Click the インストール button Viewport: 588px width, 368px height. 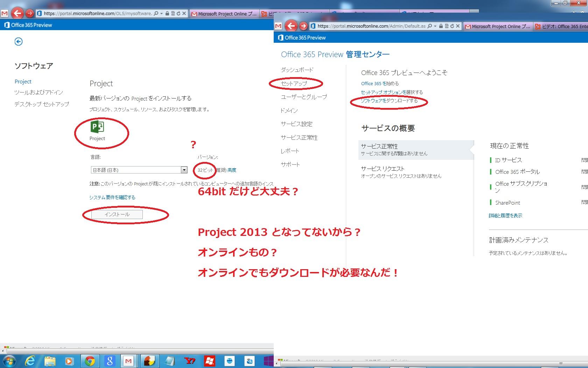(x=117, y=214)
